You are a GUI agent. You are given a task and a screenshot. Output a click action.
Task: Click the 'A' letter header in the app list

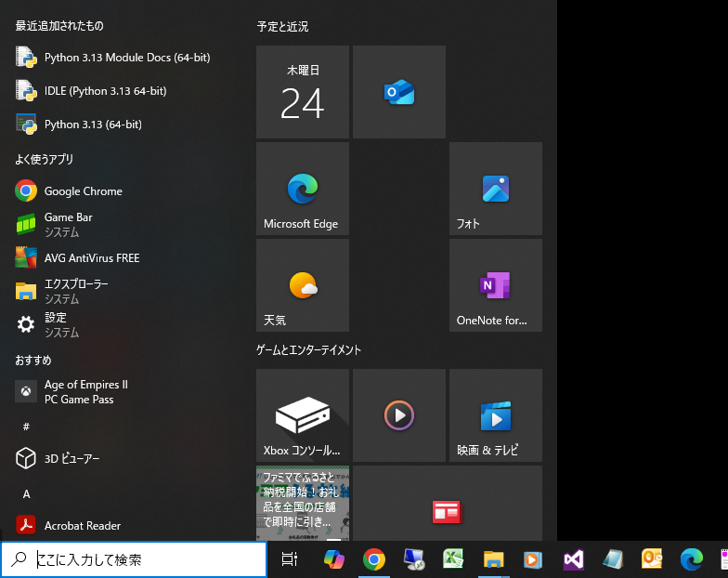click(x=27, y=493)
